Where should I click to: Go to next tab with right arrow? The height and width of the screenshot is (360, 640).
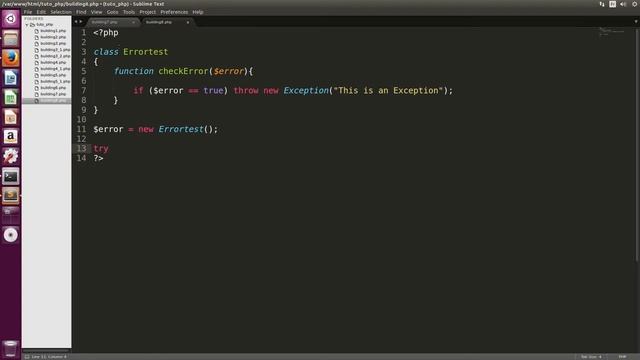(x=80, y=22)
